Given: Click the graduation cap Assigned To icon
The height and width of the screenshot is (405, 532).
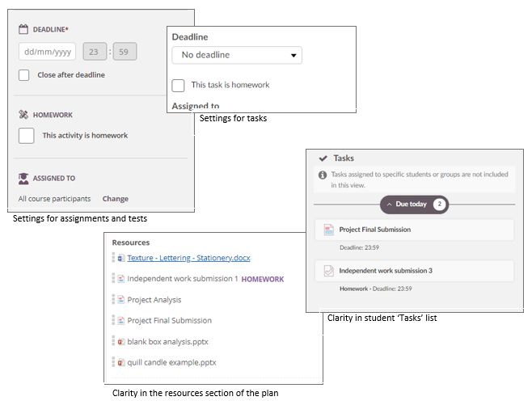Looking at the screenshot, I should (x=23, y=178).
